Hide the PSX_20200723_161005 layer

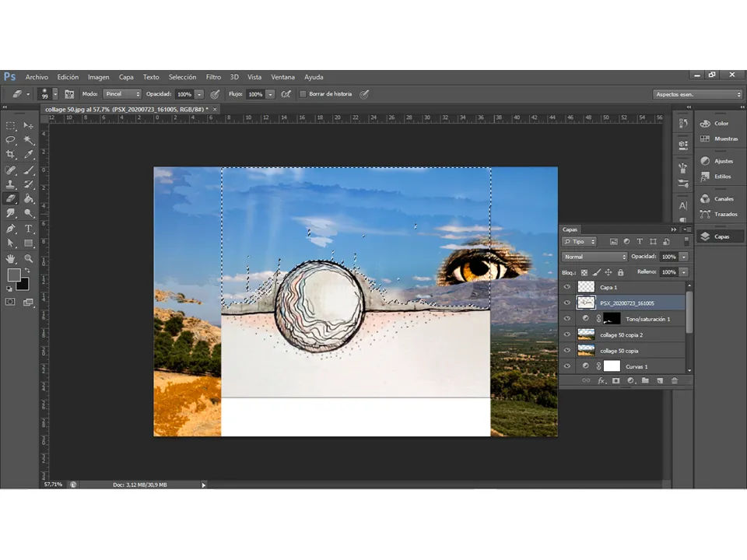pyautogui.click(x=567, y=303)
